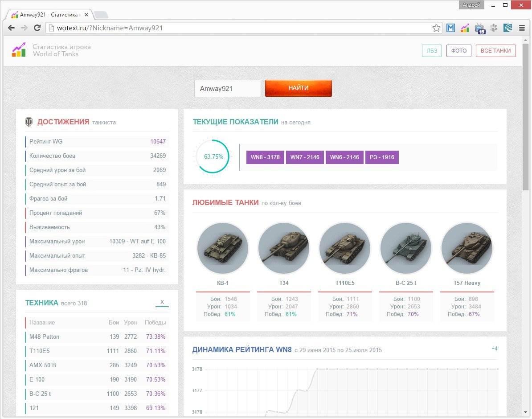Click the +4 WN8 change indicator
Image resolution: width=532 pixels, height=419 pixels.
click(x=494, y=349)
